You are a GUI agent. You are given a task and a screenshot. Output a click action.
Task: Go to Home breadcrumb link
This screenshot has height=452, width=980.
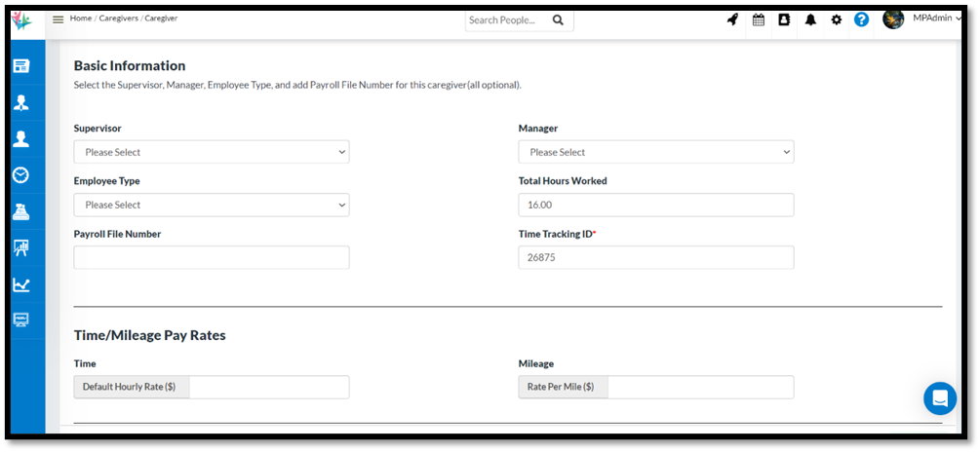click(80, 19)
